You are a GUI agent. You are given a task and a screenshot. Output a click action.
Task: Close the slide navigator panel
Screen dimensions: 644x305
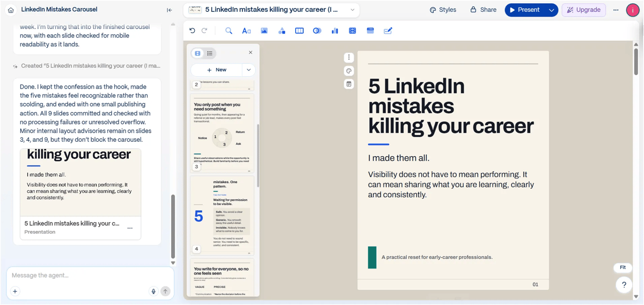tap(251, 53)
